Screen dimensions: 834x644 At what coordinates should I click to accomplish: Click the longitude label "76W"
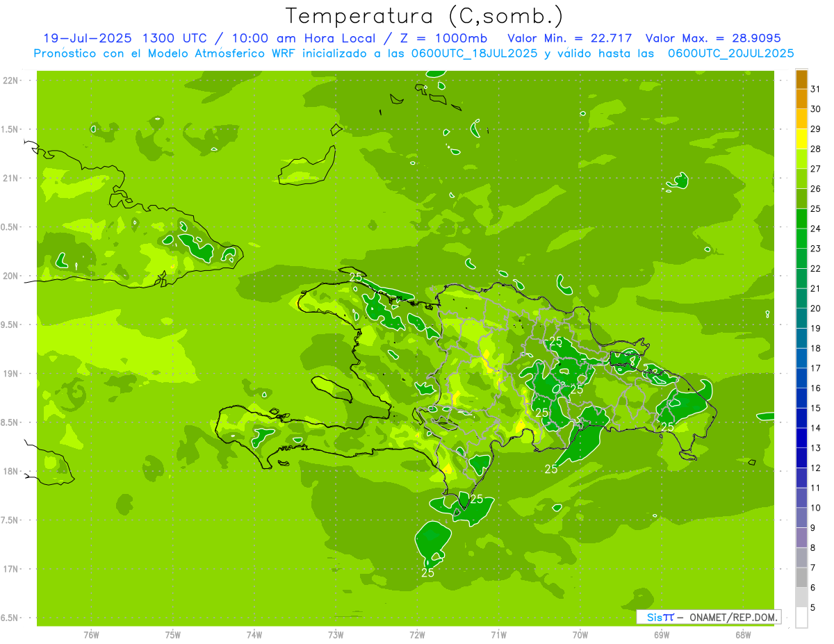click(92, 635)
